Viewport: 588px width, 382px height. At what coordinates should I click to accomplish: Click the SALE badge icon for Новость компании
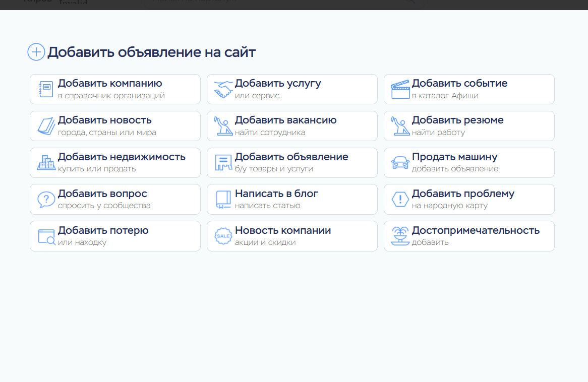coord(223,236)
